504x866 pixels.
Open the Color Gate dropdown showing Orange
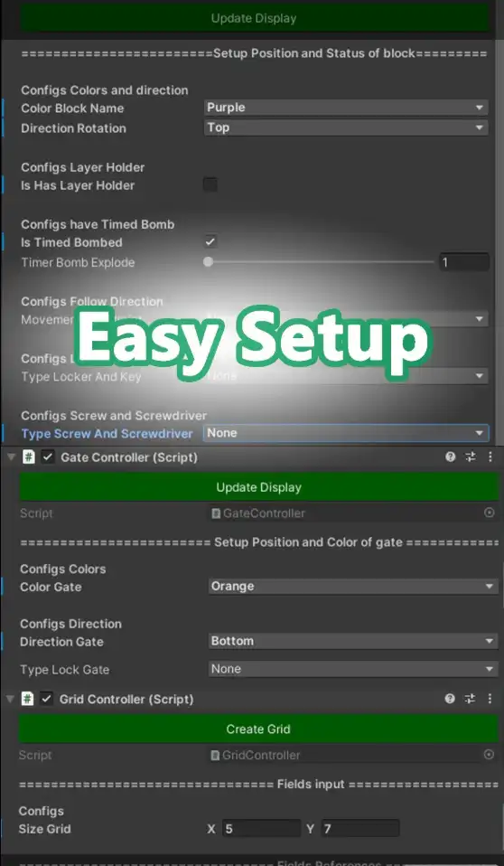point(353,586)
